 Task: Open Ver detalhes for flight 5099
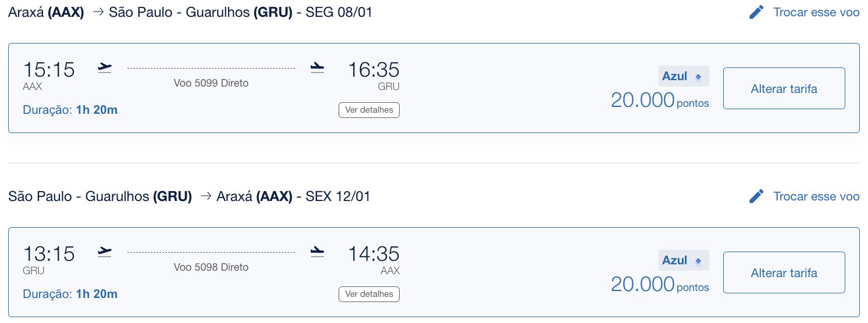coord(369,110)
